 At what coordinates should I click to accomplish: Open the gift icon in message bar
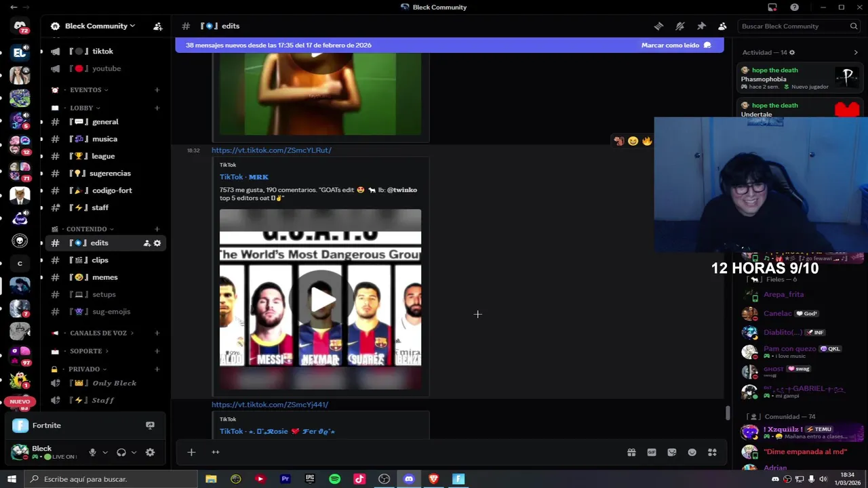coord(631,452)
